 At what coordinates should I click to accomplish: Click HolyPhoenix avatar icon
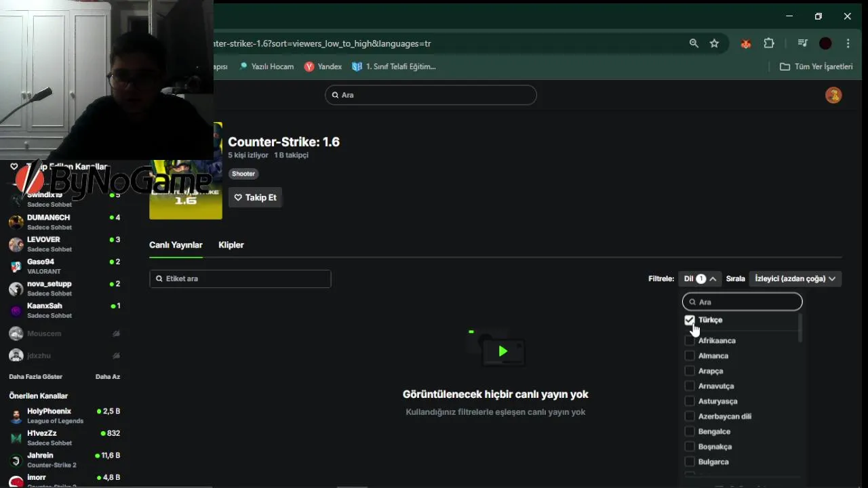(16, 416)
